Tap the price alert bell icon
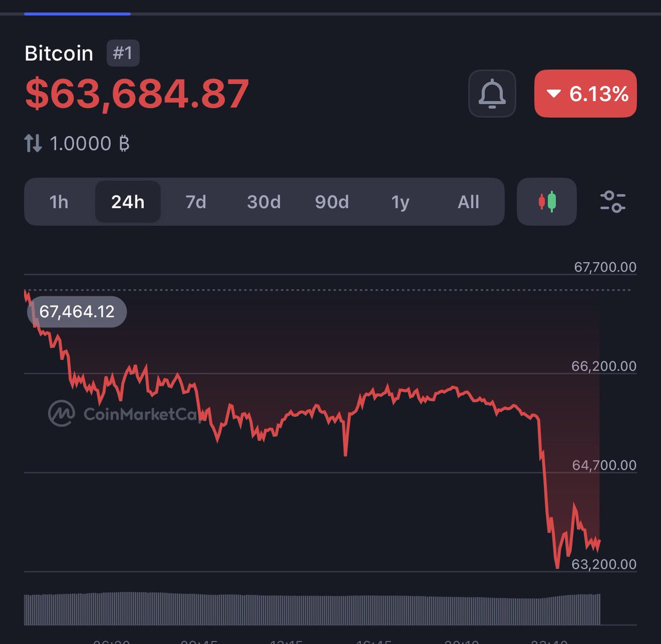The height and width of the screenshot is (644, 661). pos(492,94)
